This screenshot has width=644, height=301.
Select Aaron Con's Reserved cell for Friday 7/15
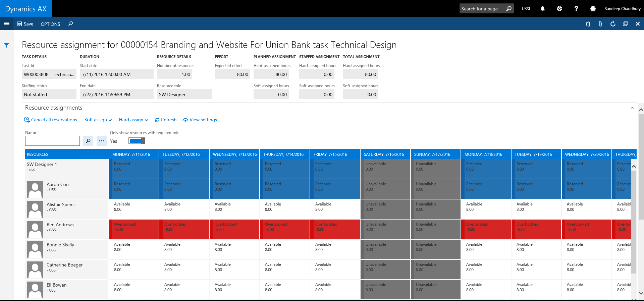point(335,189)
